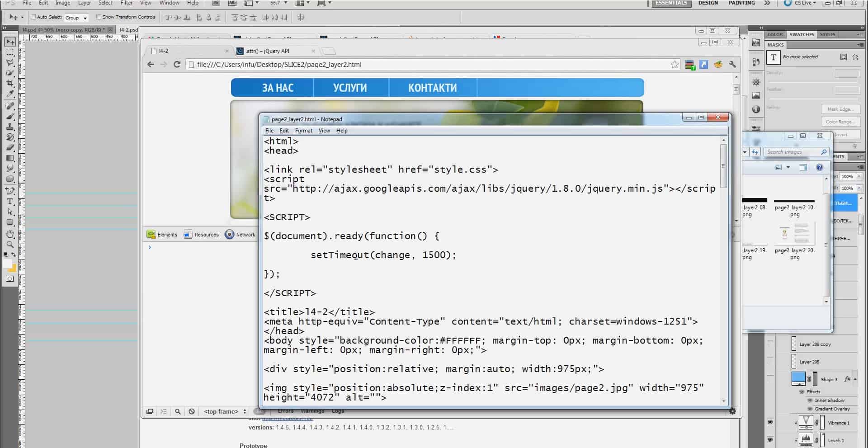Screen dimensions: 868x448
Task: Open the Notepad Edit menu
Action: click(284, 131)
